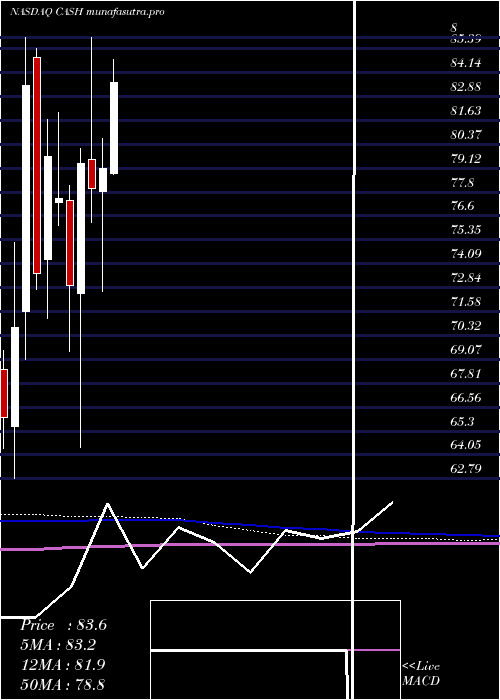Select the '5MA : 83.2' legend entry
Viewport: 500px width, 700px height.
click(58, 645)
